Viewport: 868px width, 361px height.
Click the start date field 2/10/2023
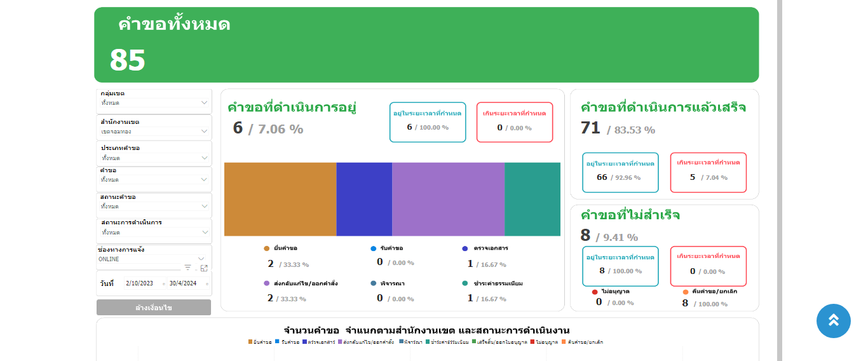coord(143,283)
